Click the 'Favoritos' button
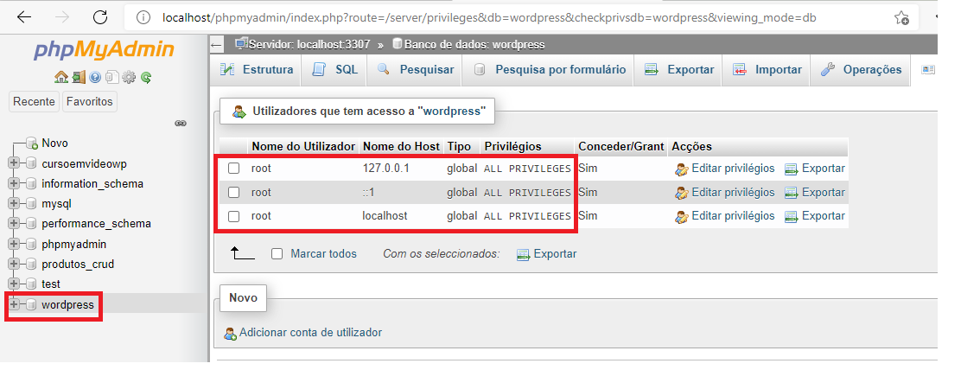Screen dimensions: 980x389 [89, 101]
